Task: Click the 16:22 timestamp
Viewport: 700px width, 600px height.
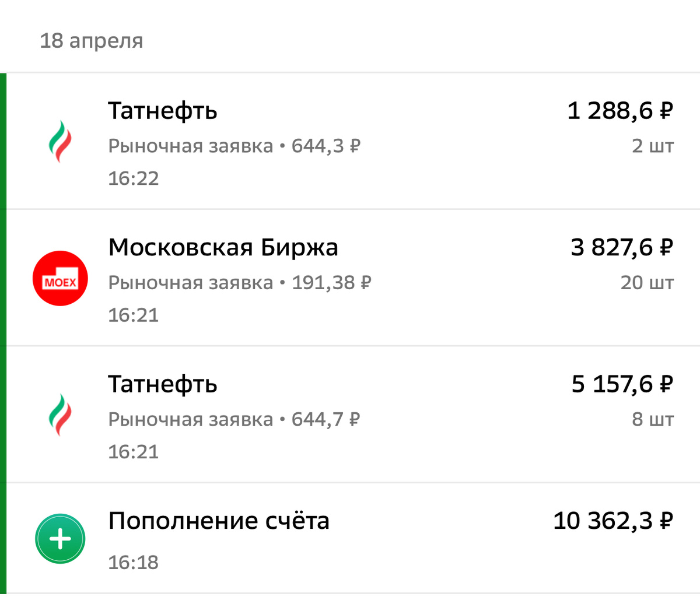Action: [134, 178]
